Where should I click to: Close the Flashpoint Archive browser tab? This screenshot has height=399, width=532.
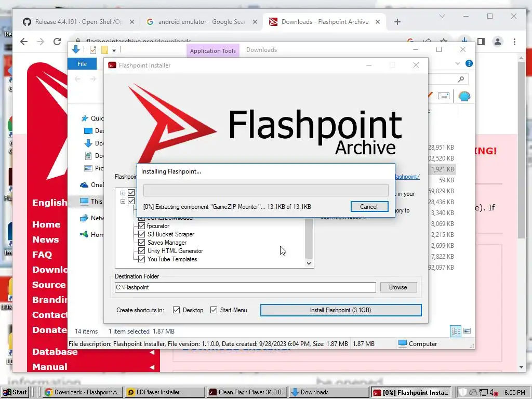(378, 22)
